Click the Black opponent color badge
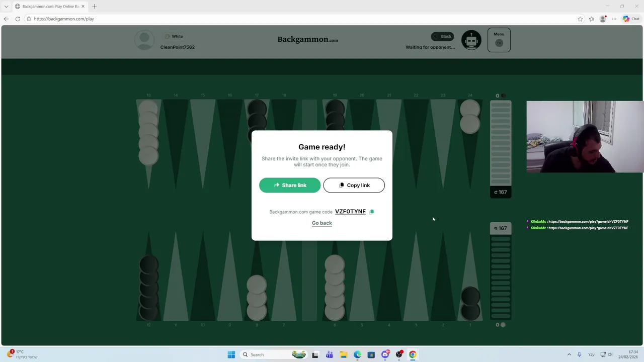 coord(443,36)
